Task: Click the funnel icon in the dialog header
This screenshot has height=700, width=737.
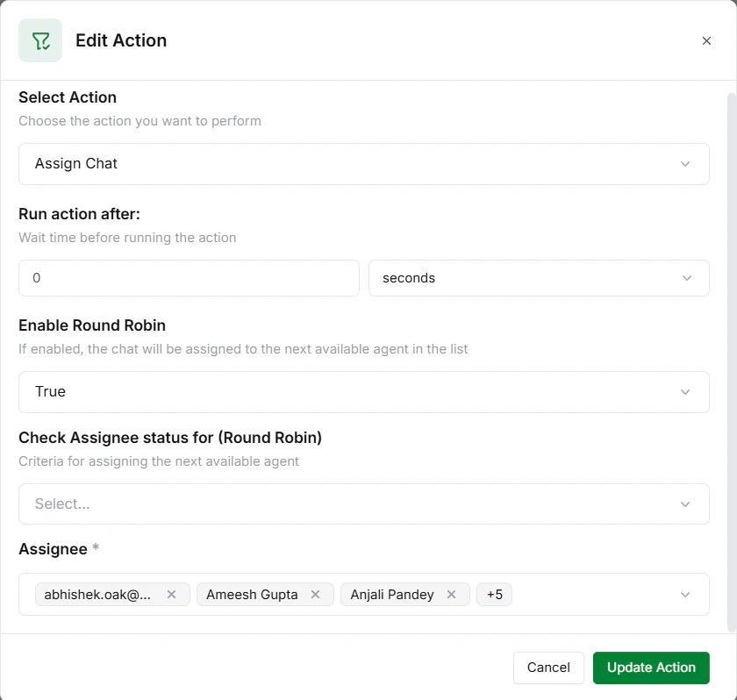Action: pos(40,40)
